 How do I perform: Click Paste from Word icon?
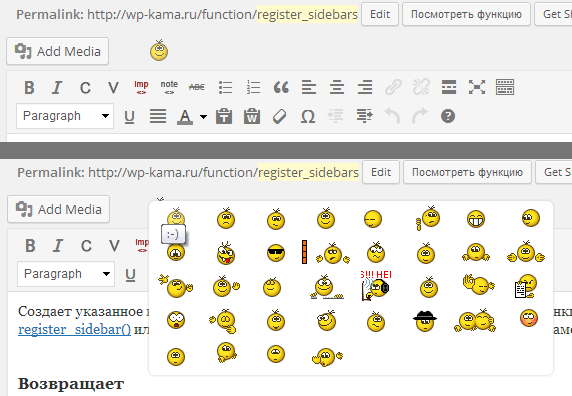(x=252, y=116)
